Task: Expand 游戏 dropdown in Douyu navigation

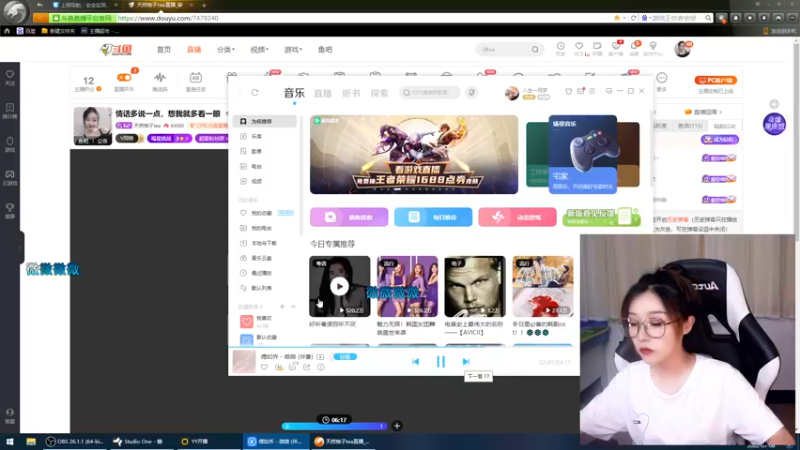Action: pyautogui.click(x=293, y=49)
